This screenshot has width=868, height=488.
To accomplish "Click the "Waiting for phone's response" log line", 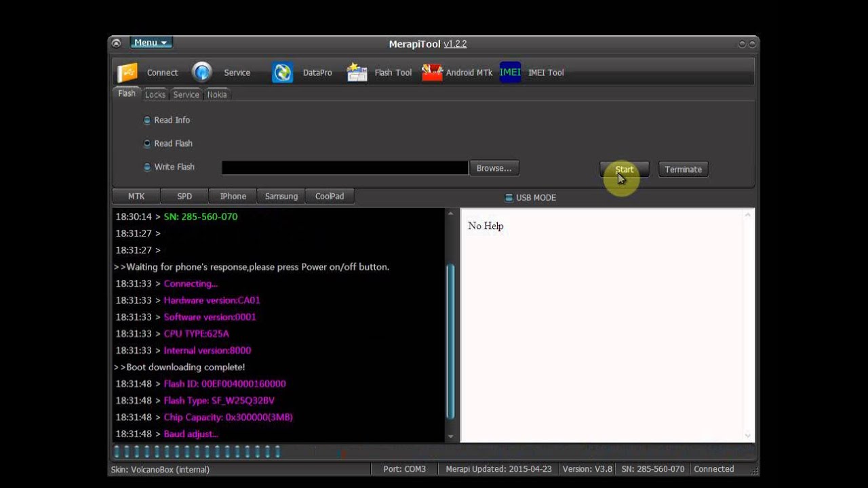I will (x=252, y=267).
